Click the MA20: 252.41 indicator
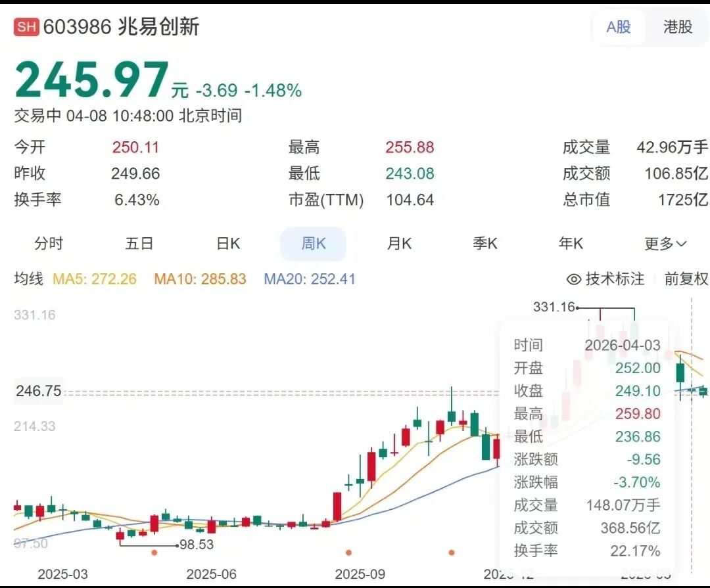Screen dimensions: 710x588 [x=309, y=279]
